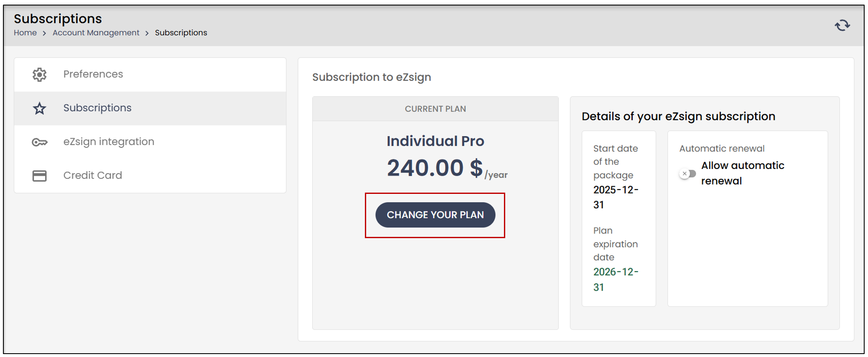
Task: Follow the Home breadcrumb link
Action: [25, 33]
